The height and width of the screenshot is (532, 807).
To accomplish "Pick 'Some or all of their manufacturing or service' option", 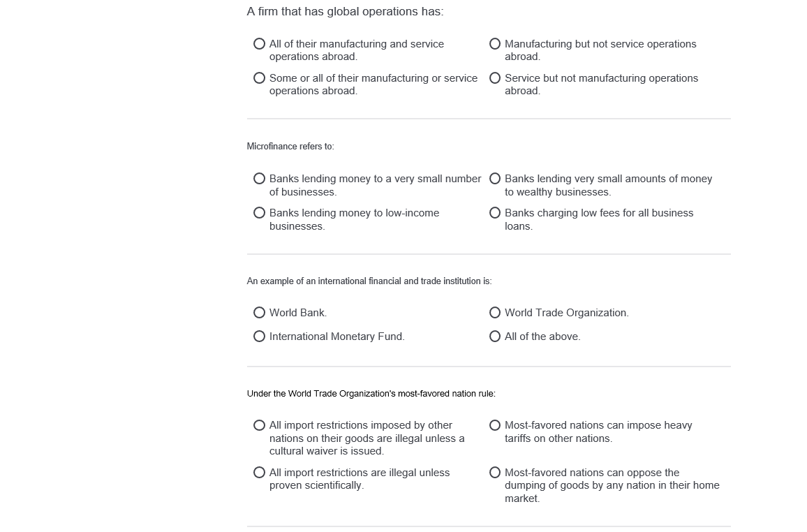I will [x=260, y=77].
